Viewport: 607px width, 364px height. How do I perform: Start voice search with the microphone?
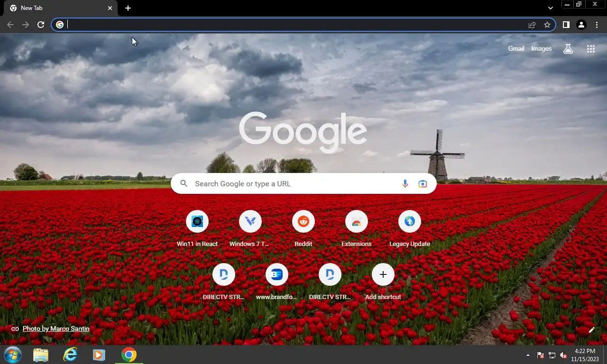[x=405, y=183]
